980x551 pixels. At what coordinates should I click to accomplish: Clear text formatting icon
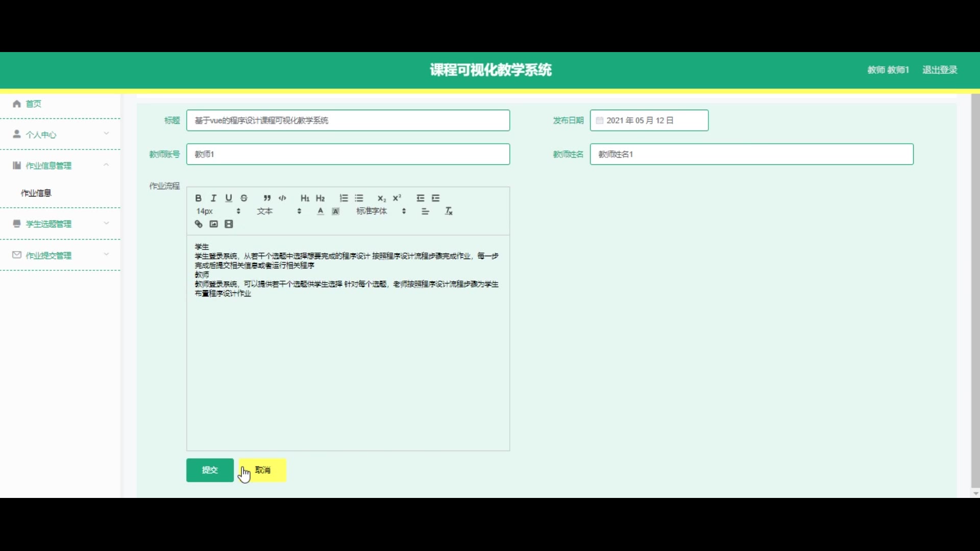pos(449,211)
